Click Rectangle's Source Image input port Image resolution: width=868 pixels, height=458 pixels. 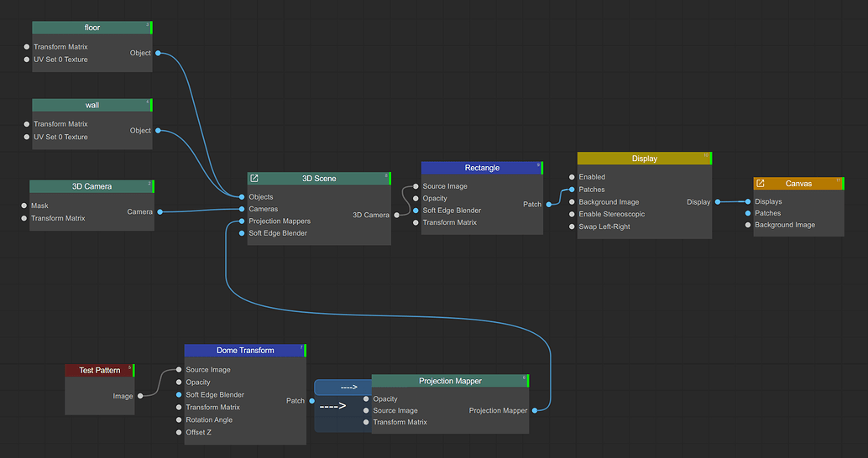point(416,186)
